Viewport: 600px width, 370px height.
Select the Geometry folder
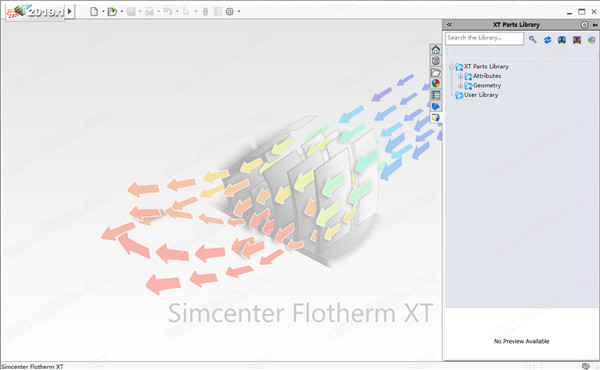(x=487, y=86)
